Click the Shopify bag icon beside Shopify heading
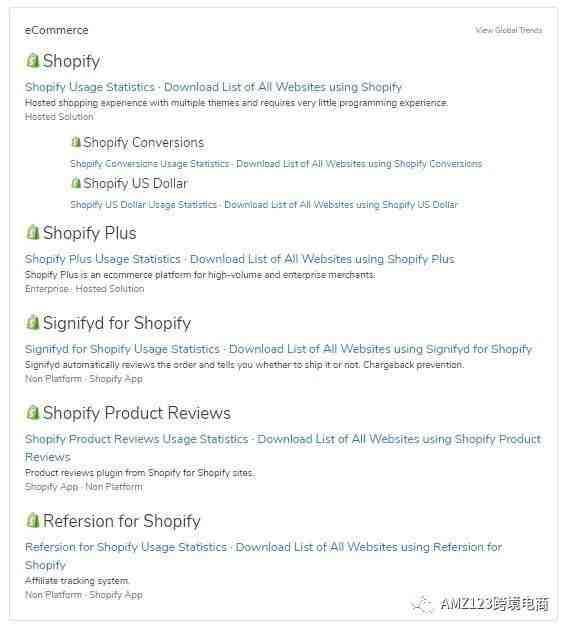 [32, 61]
